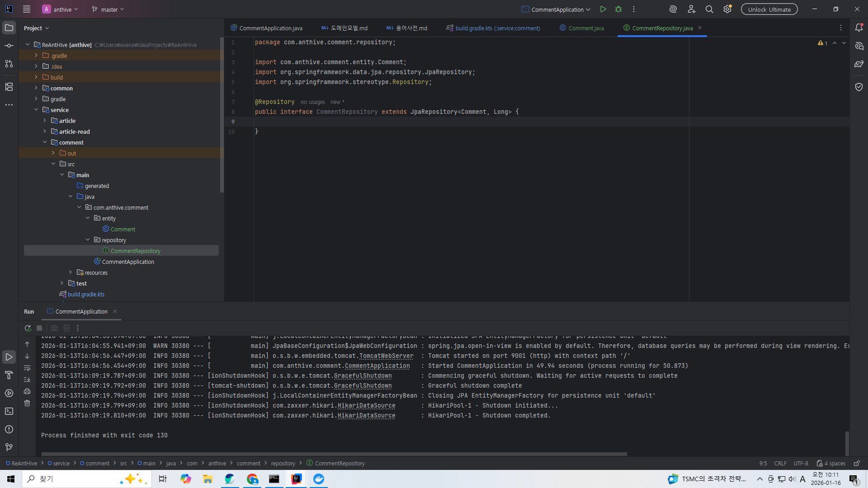Expand the article-read module folder
Image resolution: width=868 pixels, height=488 pixels.
tap(45, 131)
